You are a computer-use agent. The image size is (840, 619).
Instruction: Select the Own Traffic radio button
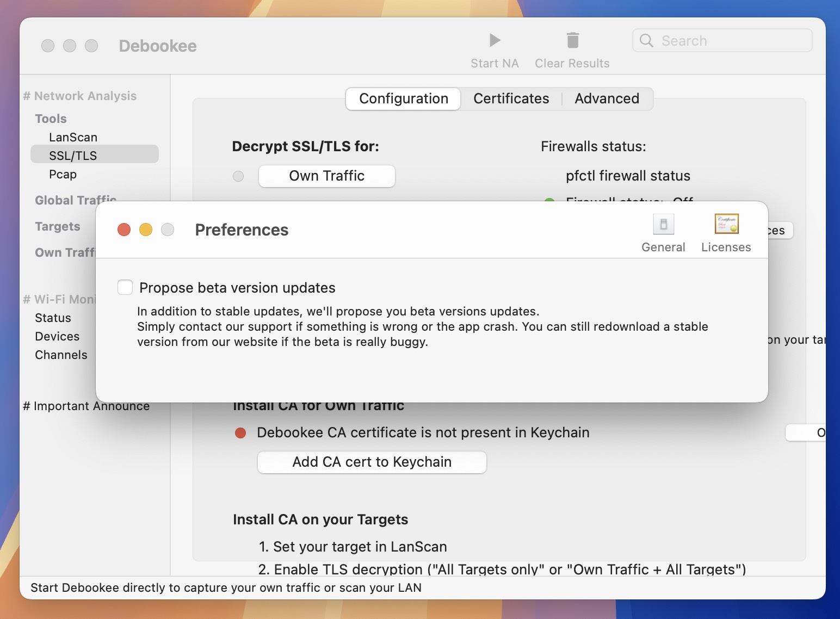coord(238,176)
